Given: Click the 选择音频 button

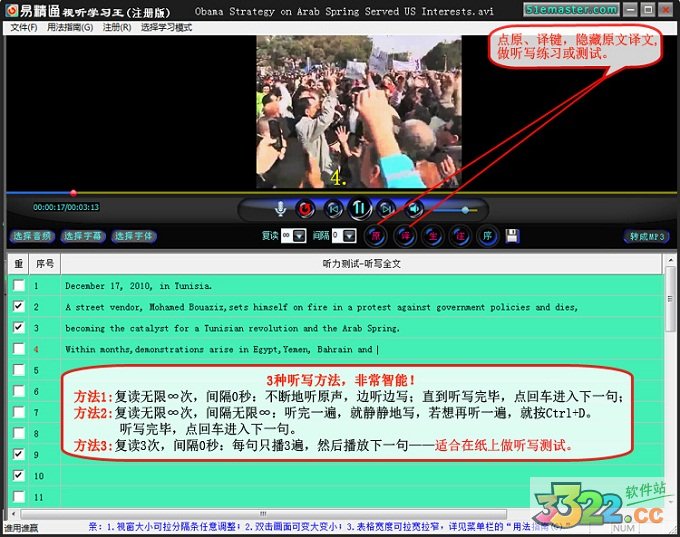Looking at the screenshot, I should (x=32, y=236).
